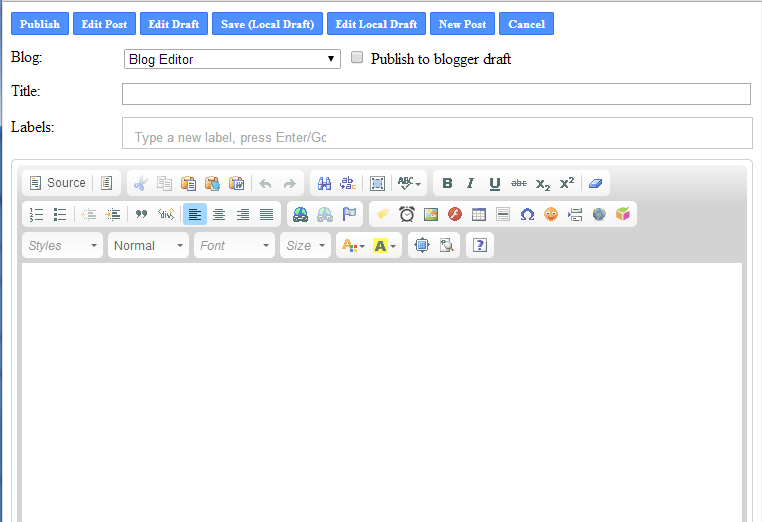Image resolution: width=762 pixels, height=522 pixels.
Task: Enable Publish to blogger draft checkbox
Action: [x=357, y=58]
